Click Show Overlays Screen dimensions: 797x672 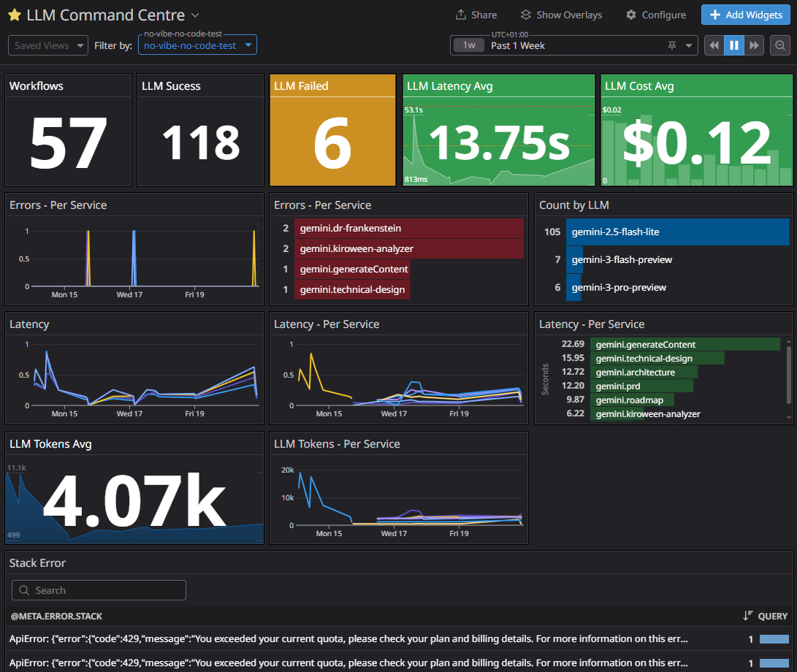pyautogui.click(x=561, y=15)
